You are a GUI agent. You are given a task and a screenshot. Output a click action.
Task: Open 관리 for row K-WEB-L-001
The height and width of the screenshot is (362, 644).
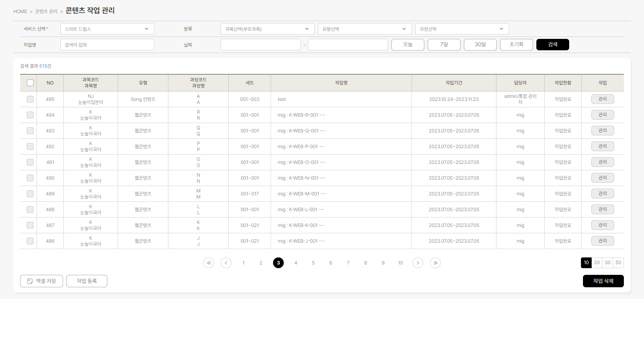[x=603, y=209]
